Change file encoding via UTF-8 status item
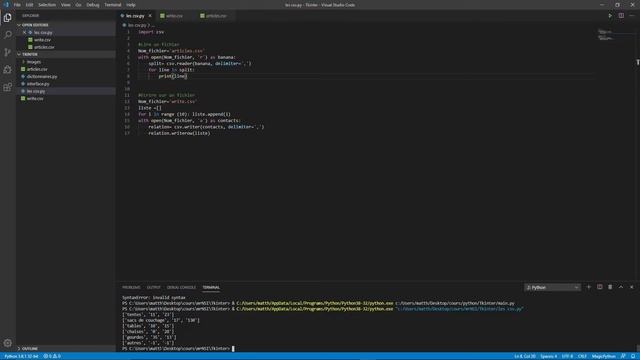 coord(567,356)
